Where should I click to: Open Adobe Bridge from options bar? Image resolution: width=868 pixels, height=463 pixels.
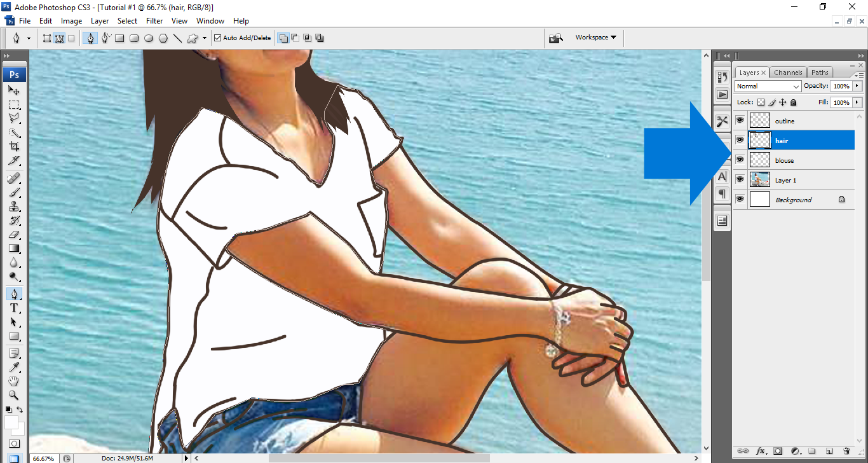click(x=555, y=38)
